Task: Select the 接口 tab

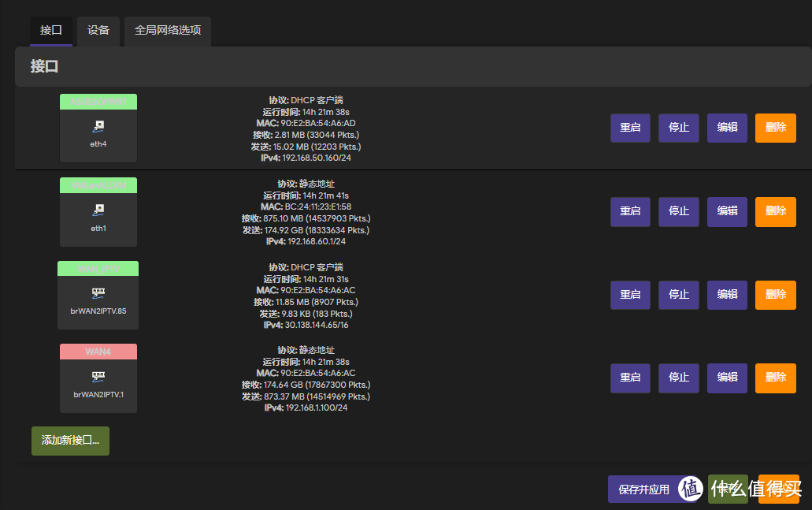Action: coord(51,31)
